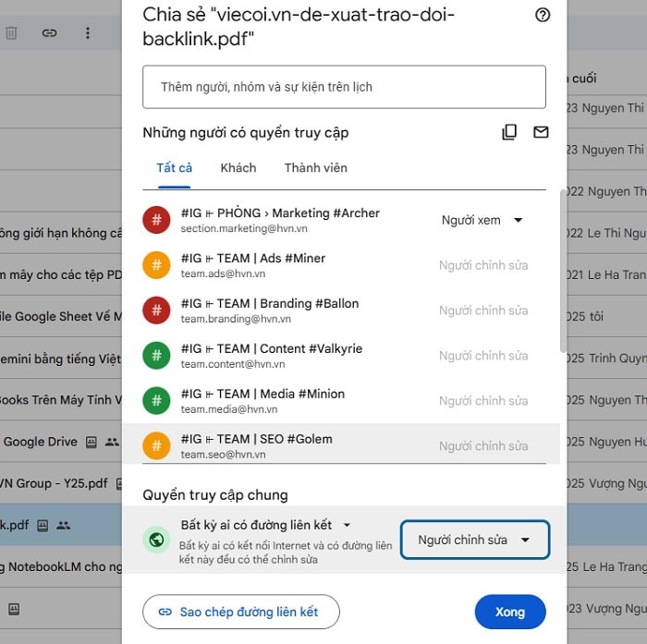Screen dimensions: 647x644
Task: Click the green globe general access icon
Action: (156, 540)
